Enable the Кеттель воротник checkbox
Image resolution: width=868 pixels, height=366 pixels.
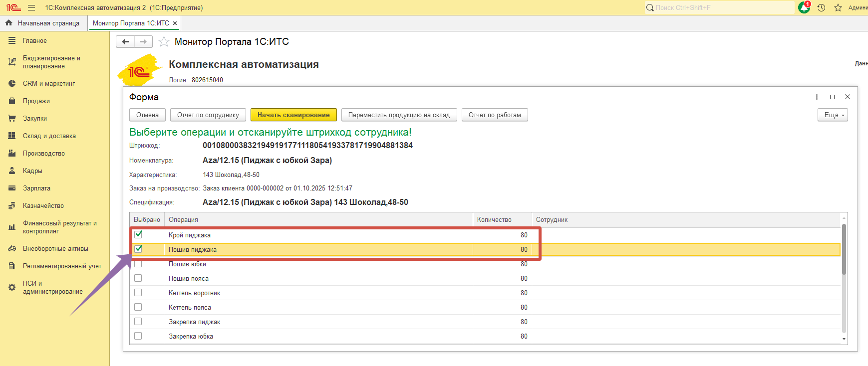tap(138, 293)
